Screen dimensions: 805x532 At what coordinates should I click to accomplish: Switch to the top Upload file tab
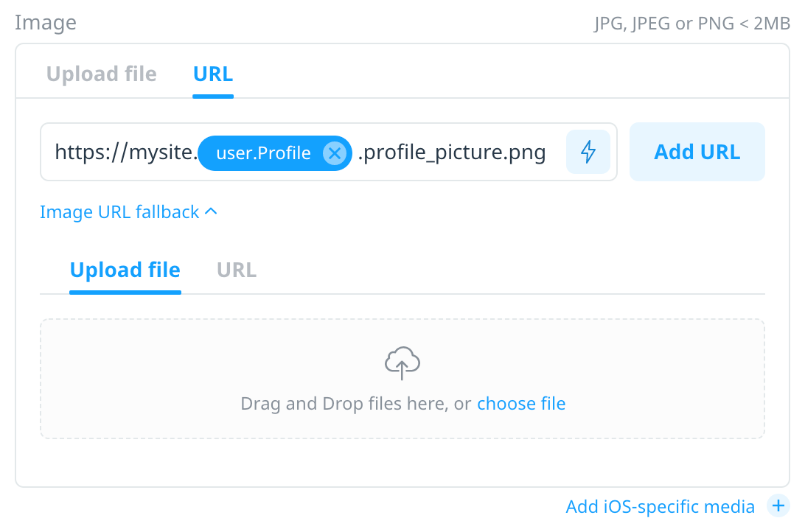101,74
